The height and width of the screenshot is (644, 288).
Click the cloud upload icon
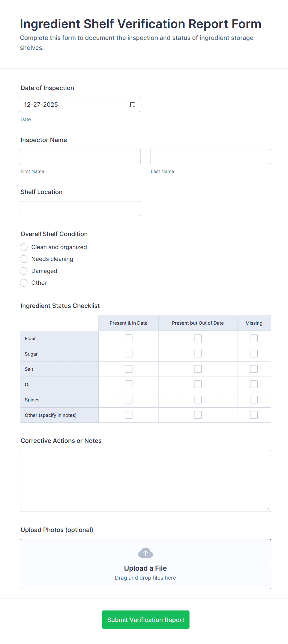tap(146, 553)
